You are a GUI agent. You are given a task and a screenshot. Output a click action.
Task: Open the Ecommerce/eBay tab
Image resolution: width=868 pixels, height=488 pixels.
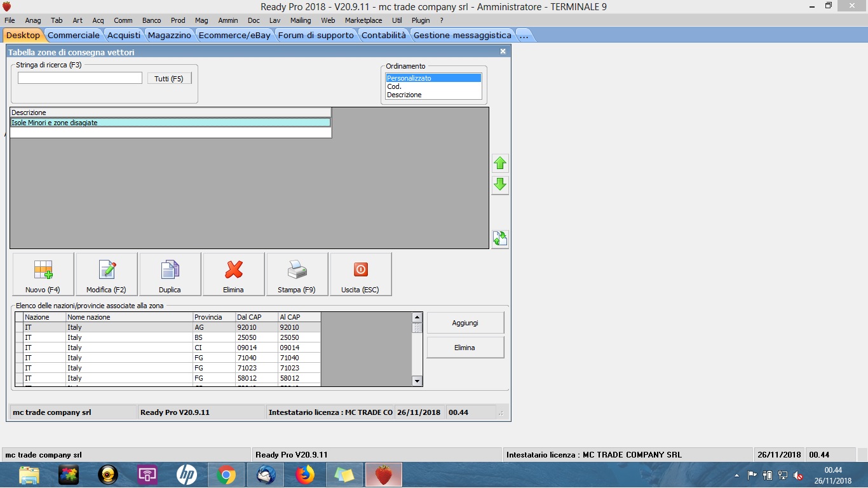pyautogui.click(x=234, y=35)
